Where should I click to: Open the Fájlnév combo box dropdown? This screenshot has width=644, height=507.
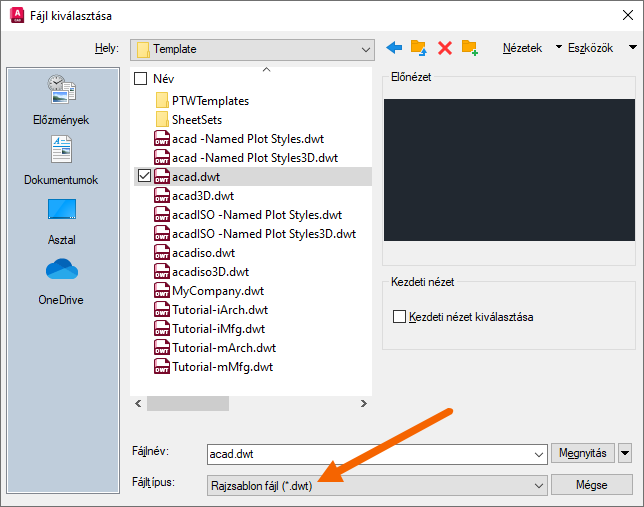(538, 454)
